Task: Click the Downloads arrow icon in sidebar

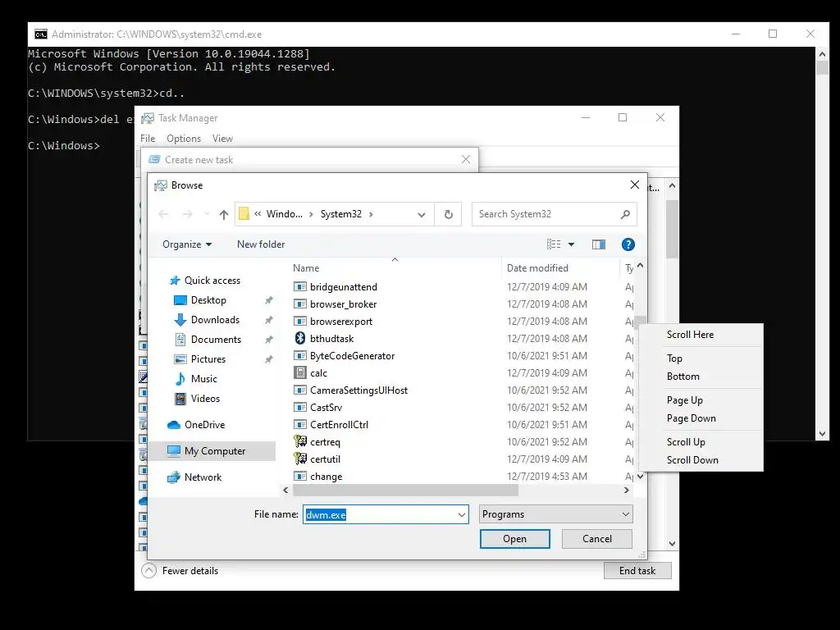Action: [180, 320]
